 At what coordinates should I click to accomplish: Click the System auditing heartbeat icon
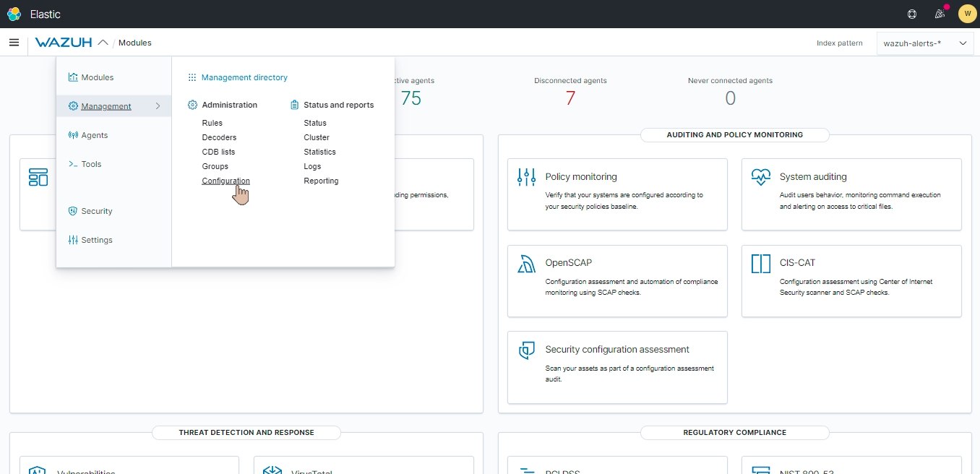pos(761,177)
